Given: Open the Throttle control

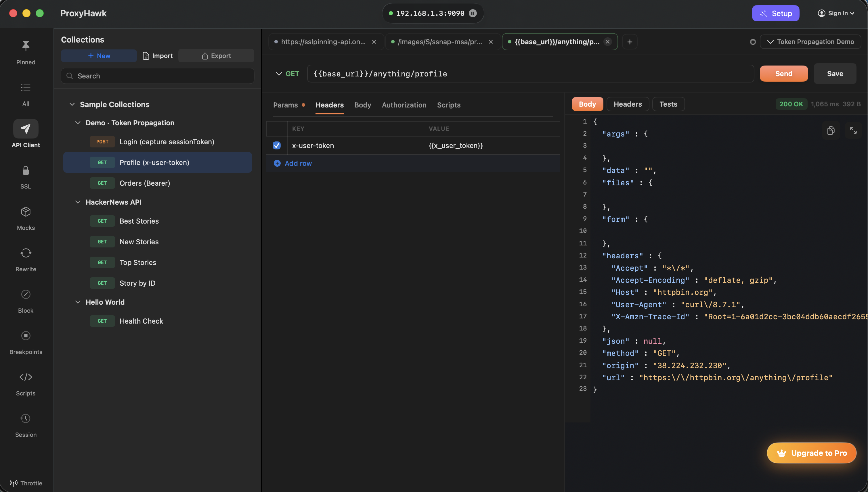Looking at the screenshot, I should click(x=26, y=483).
